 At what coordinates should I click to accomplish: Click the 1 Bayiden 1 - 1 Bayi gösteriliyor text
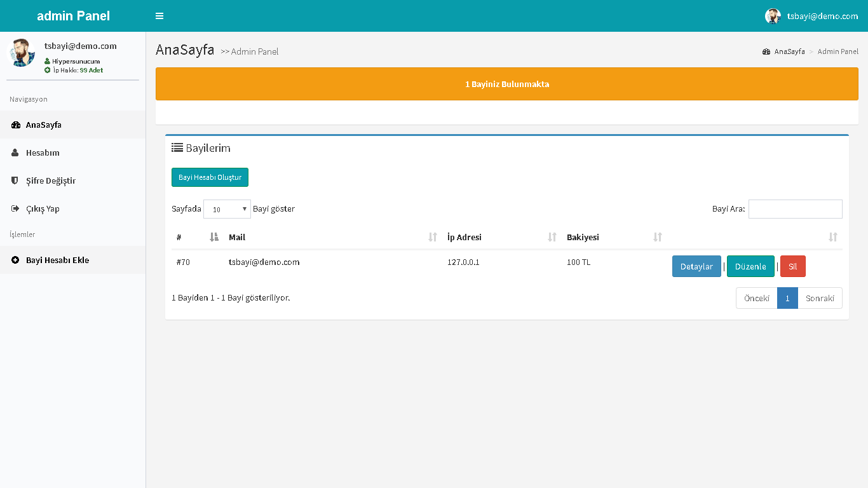point(231,297)
